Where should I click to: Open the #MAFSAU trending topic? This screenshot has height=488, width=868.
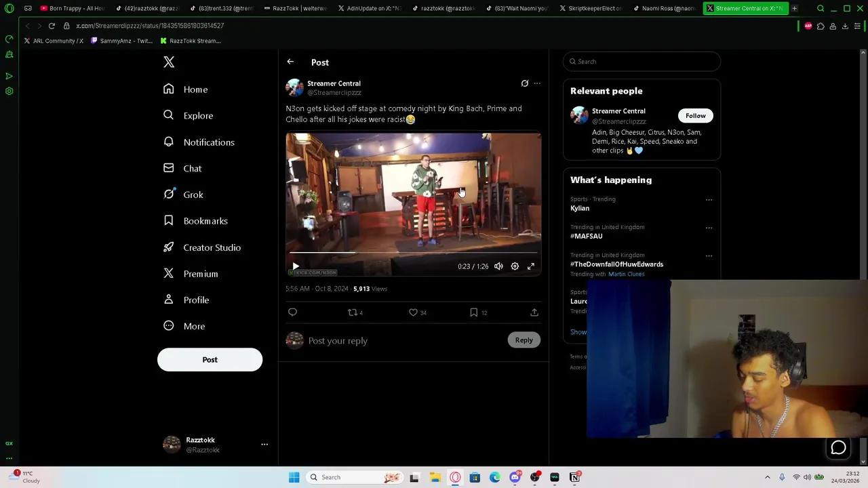pos(586,237)
